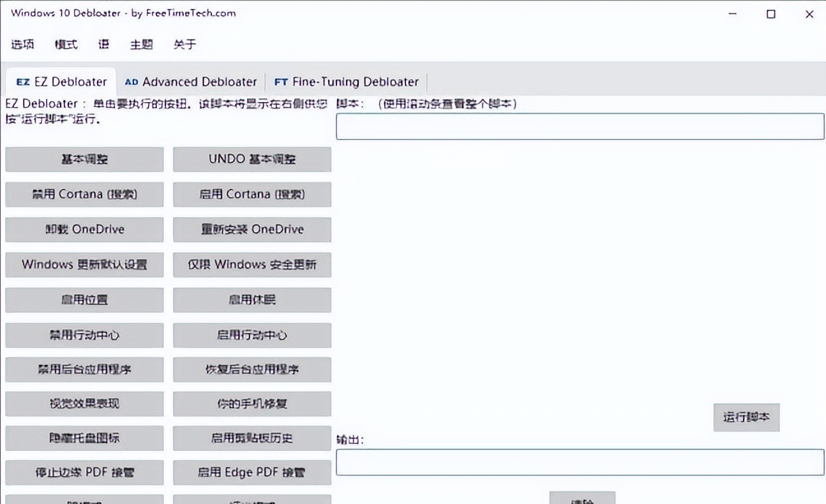
Task: Open the 主题 (Theme) menu
Action: coord(141,44)
